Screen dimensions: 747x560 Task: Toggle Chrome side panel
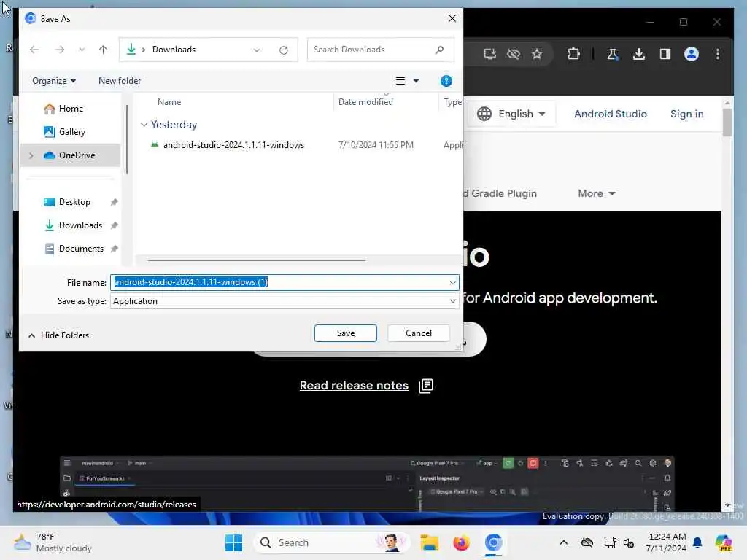pyautogui.click(x=665, y=54)
